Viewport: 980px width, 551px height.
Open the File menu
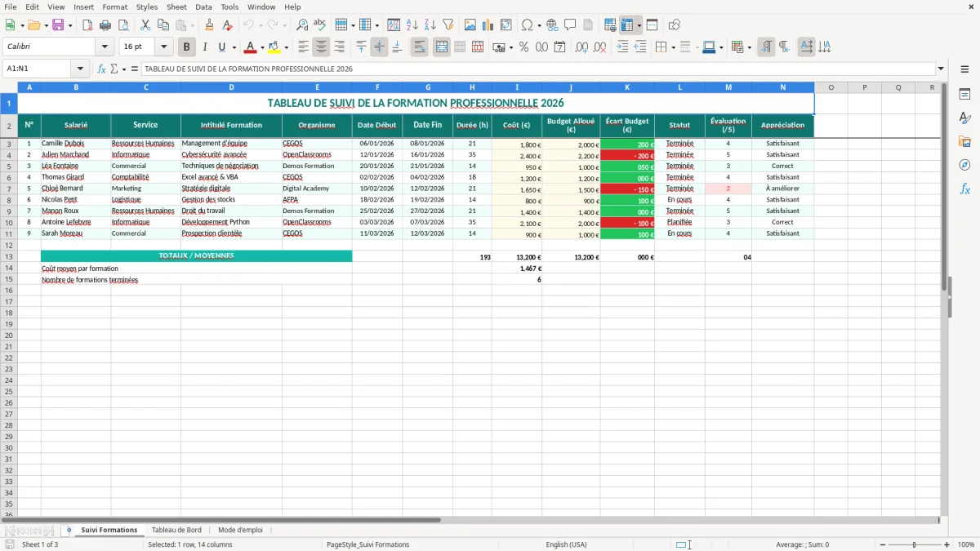click(11, 7)
